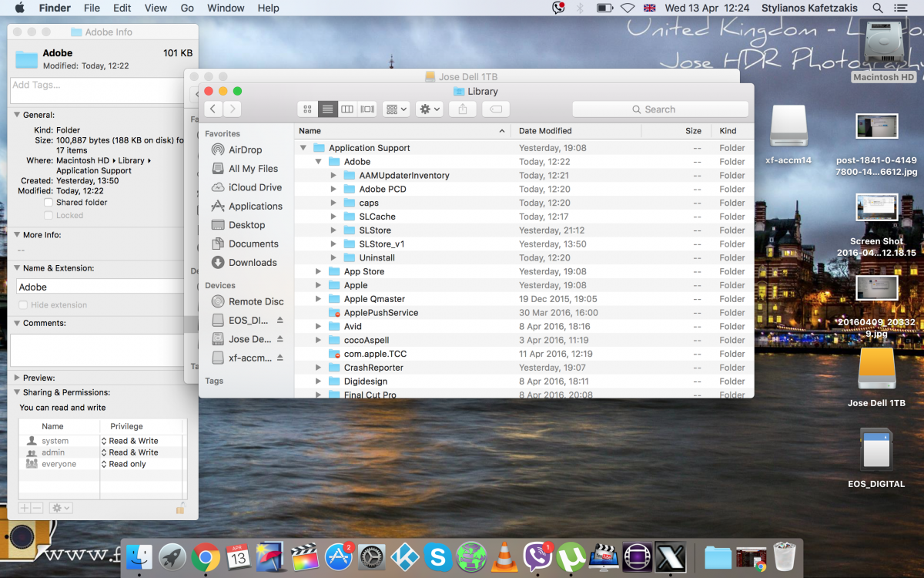Viewport: 924px width, 578px height.
Task: Add a user with the plus button
Action: point(25,508)
